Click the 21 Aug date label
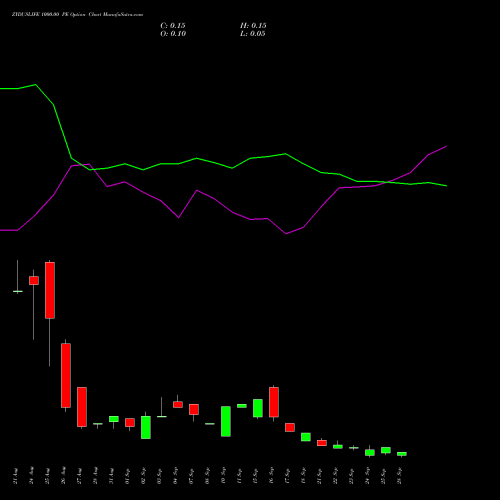Viewport: 500px width, 500px height. (x=16, y=476)
